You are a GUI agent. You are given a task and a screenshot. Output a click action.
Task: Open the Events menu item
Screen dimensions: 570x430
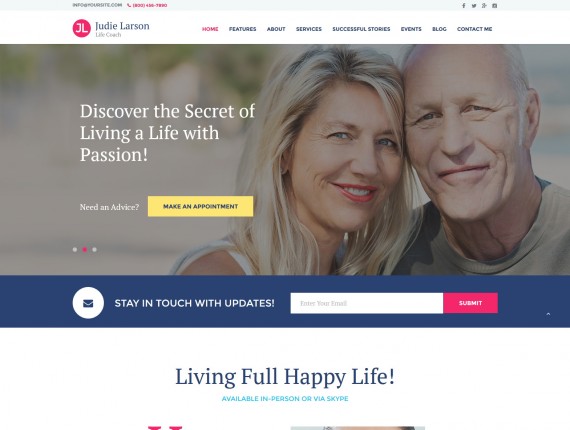(411, 29)
